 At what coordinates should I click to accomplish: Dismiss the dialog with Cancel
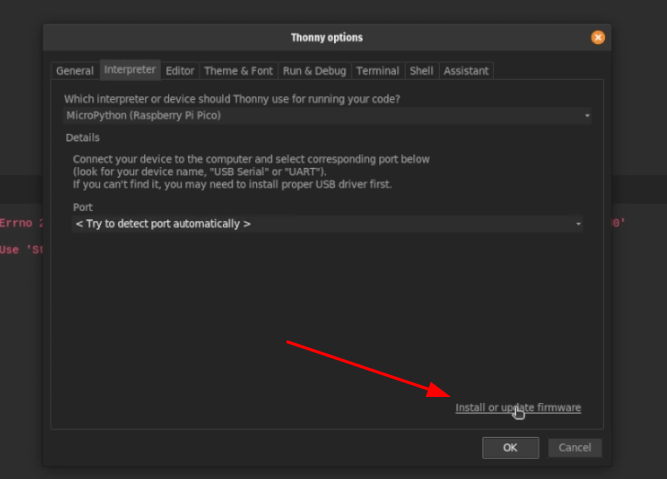[575, 448]
